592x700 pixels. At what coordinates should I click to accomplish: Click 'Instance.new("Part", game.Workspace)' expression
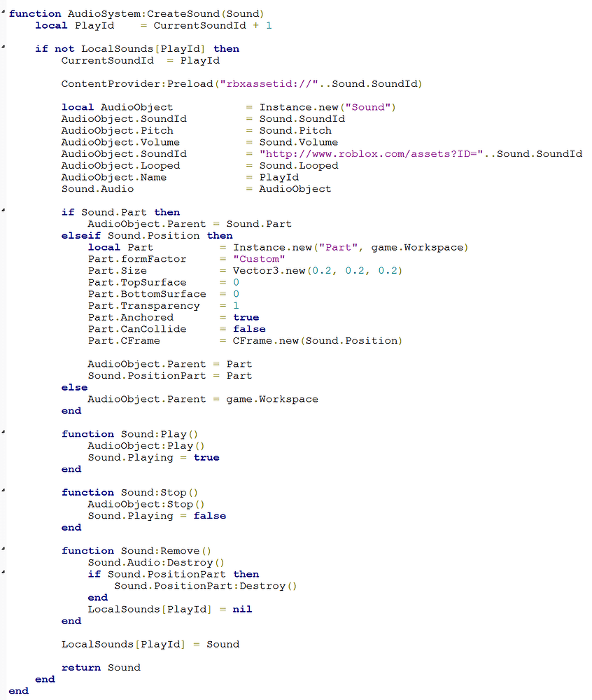351,247
